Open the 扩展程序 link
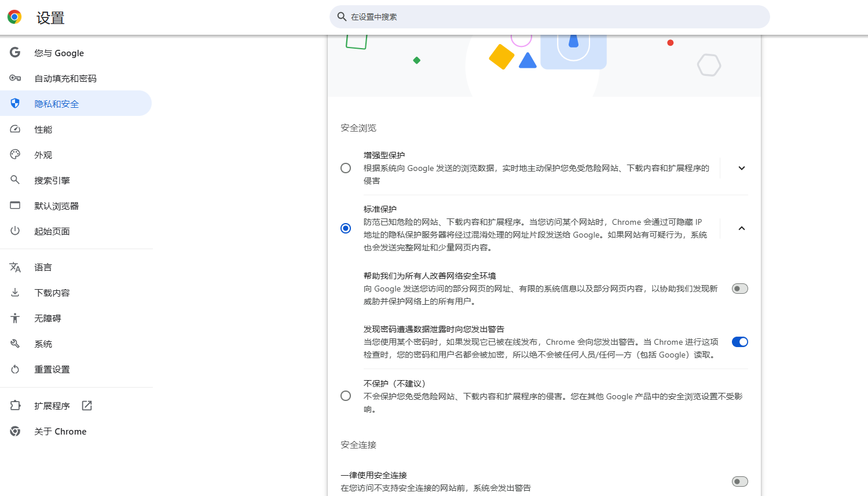868x496 pixels. coord(76,406)
